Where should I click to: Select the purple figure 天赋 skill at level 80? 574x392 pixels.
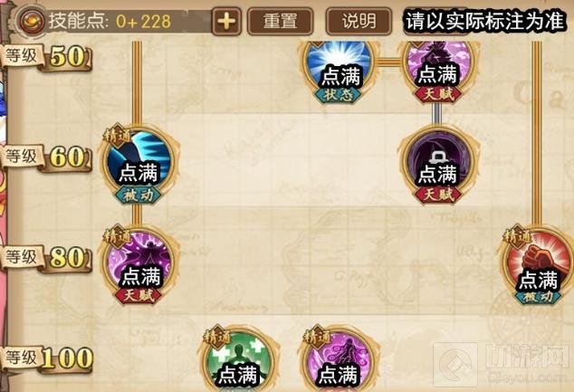(139, 264)
